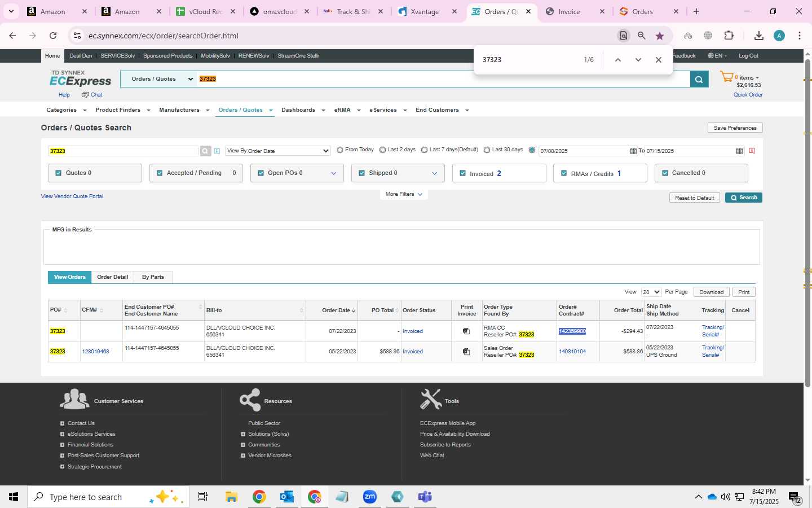812x508 pixels.
Task: Open the To date calendar picker
Action: point(739,151)
